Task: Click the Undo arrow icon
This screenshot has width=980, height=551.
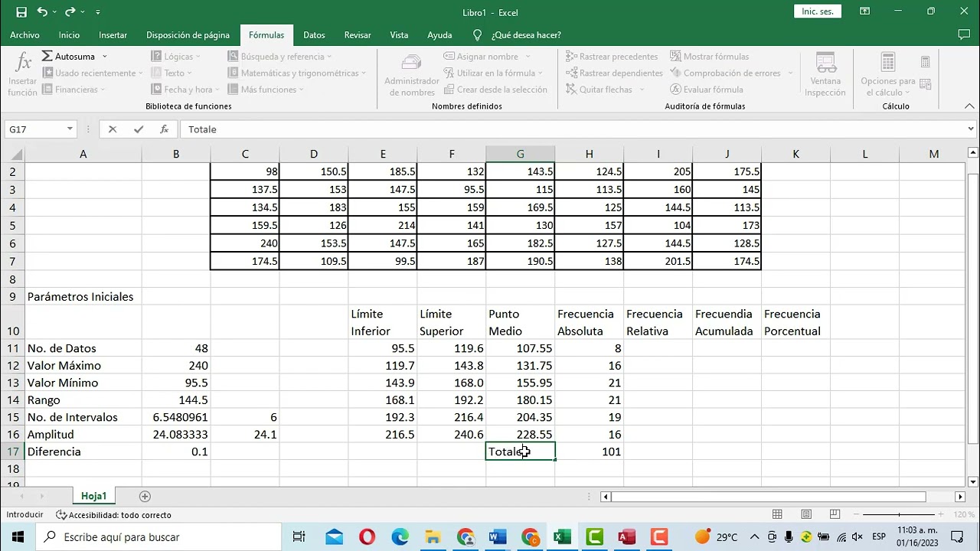Action: point(42,12)
